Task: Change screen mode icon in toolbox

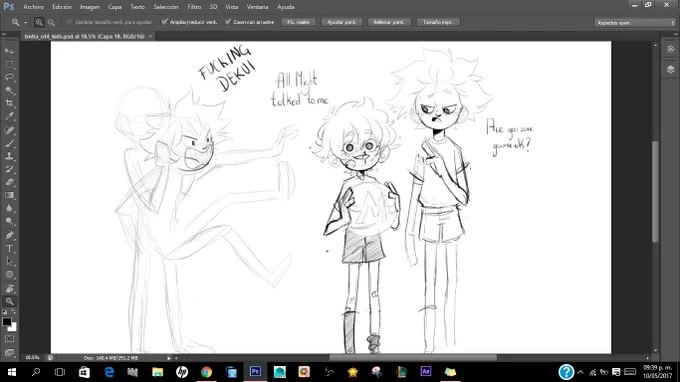Action: [x=10, y=352]
